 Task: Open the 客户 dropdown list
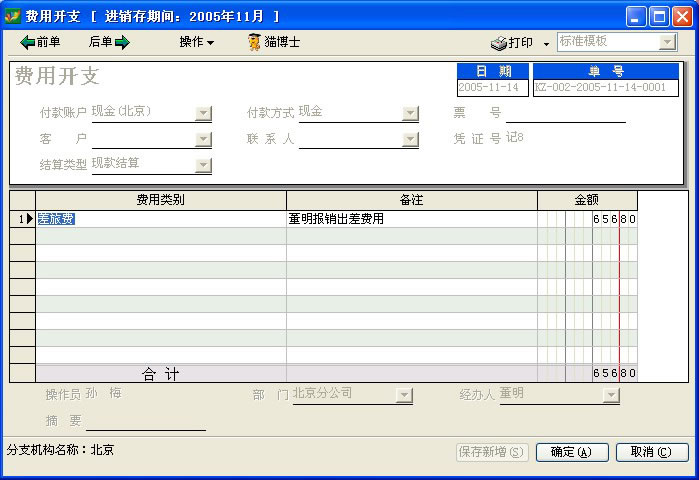click(x=203, y=140)
